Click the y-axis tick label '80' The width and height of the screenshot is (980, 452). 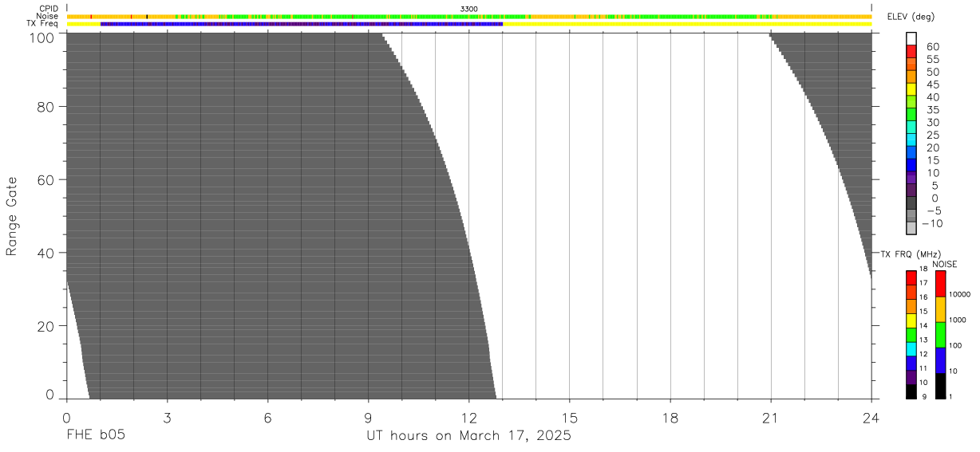tap(45, 107)
